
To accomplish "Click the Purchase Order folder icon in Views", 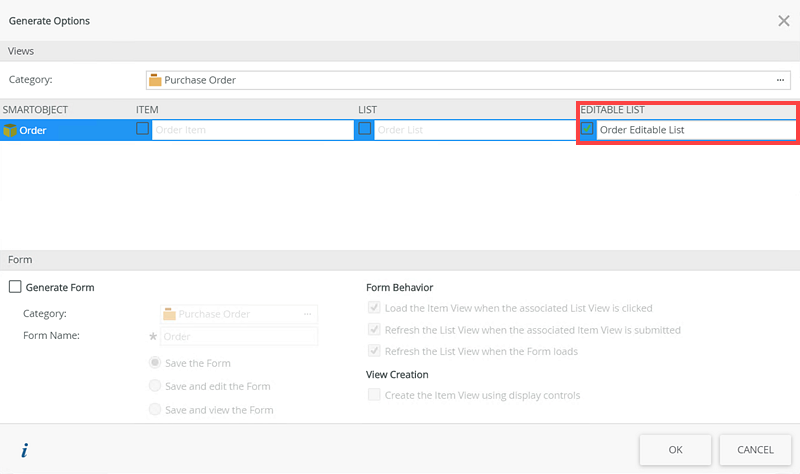I will coord(155,80).
